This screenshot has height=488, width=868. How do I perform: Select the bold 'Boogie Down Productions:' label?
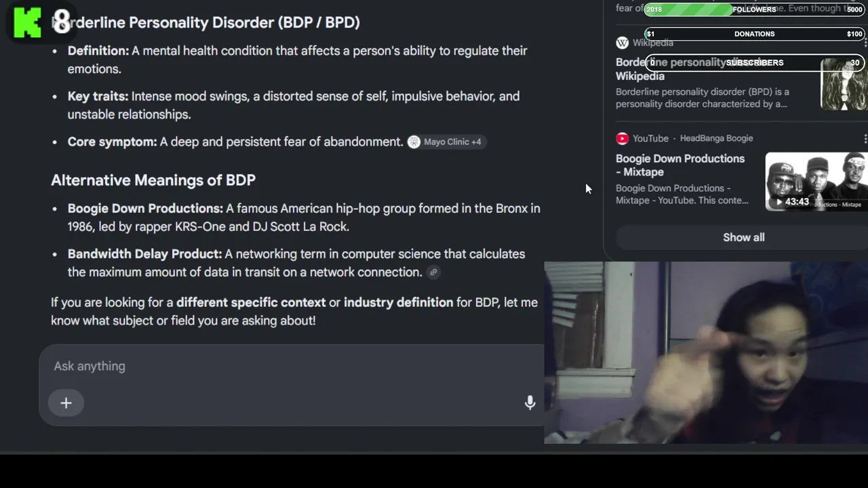(145, 208)
